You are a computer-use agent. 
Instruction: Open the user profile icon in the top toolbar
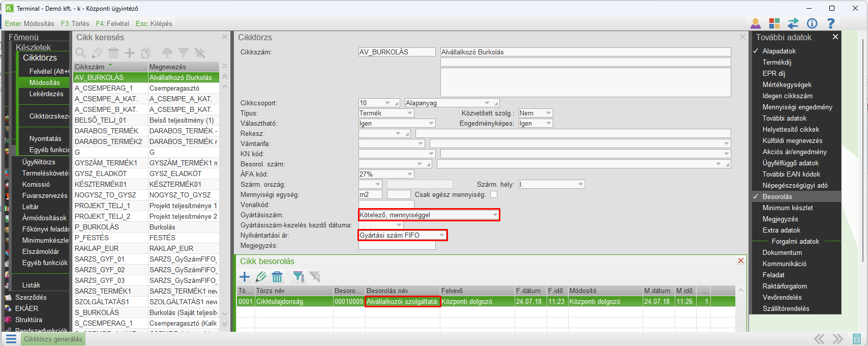(x=756, y=23)
